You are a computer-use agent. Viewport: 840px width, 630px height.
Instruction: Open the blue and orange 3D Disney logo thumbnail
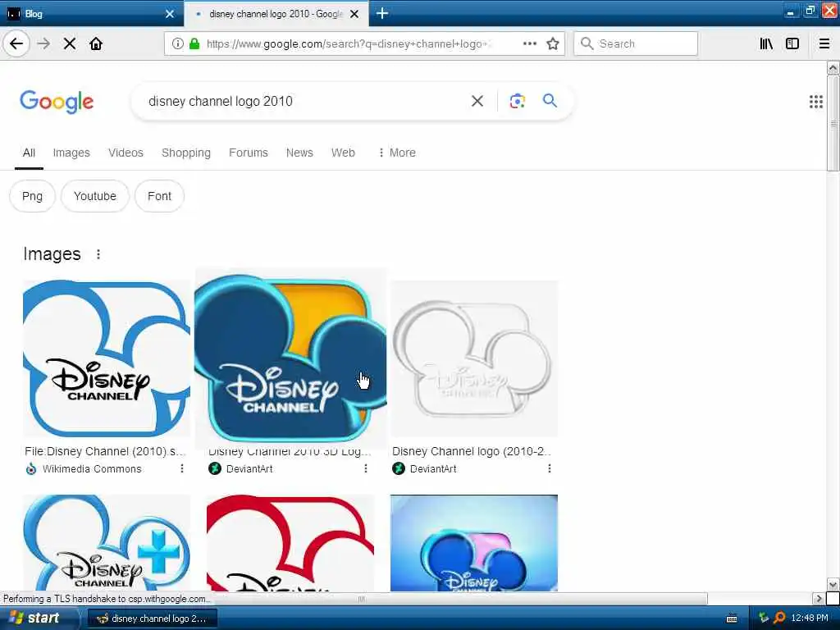pos(290,359)
